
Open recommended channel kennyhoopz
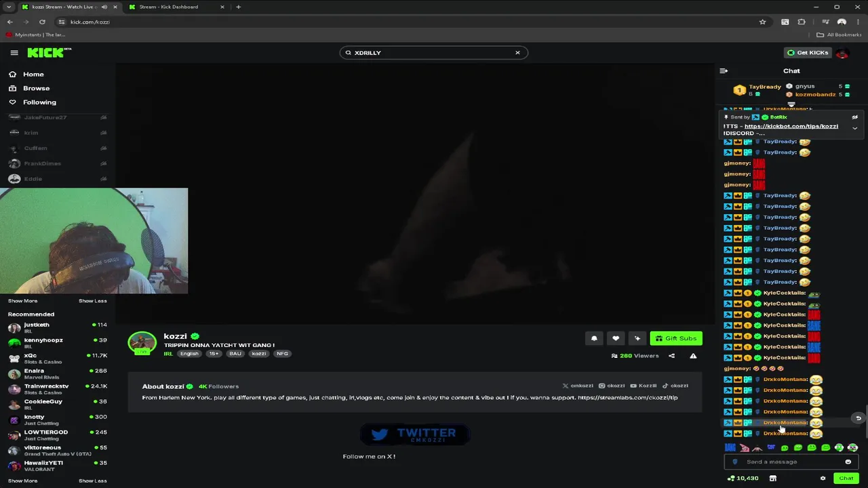click(57, 343)
